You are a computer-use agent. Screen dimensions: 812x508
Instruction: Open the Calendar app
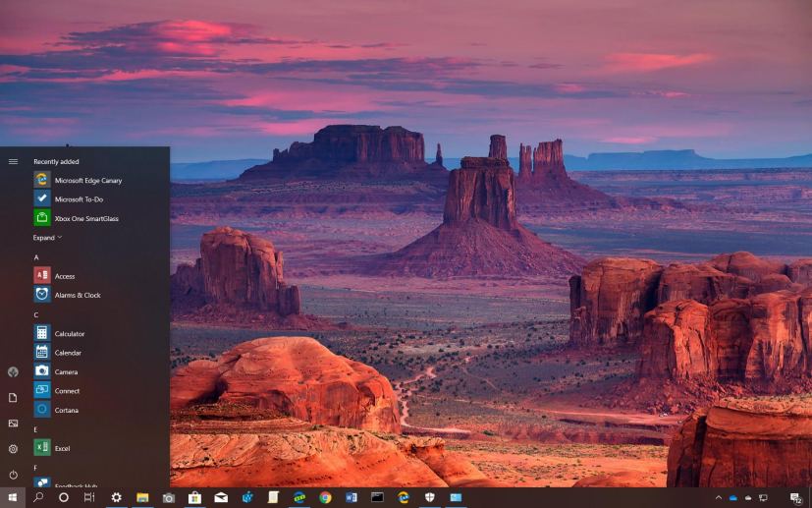coord(68,353)
